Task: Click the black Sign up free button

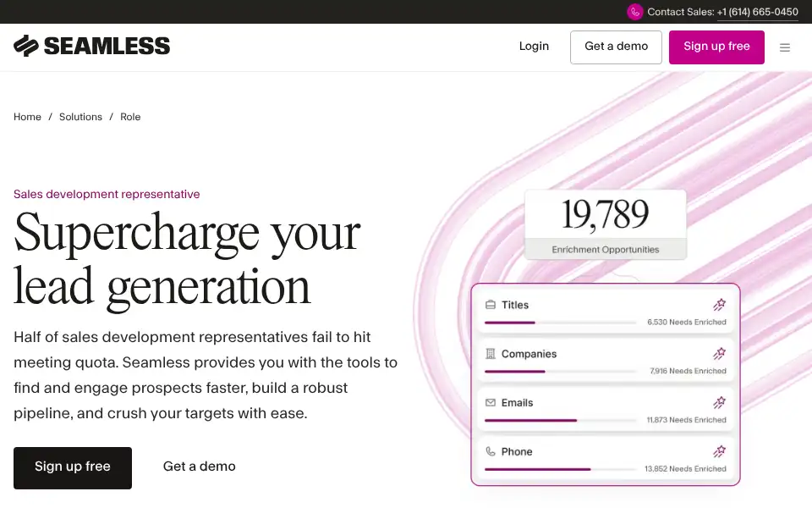Action: point(73,468)
